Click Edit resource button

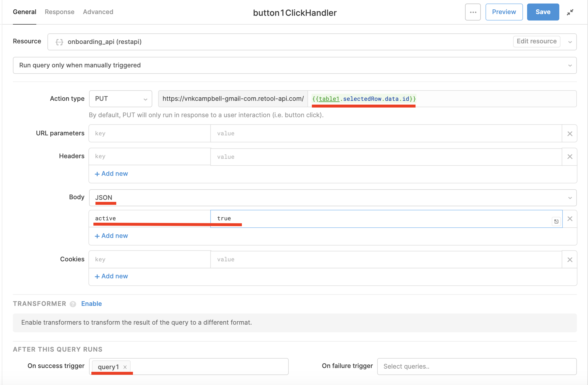tap(536, 41)
